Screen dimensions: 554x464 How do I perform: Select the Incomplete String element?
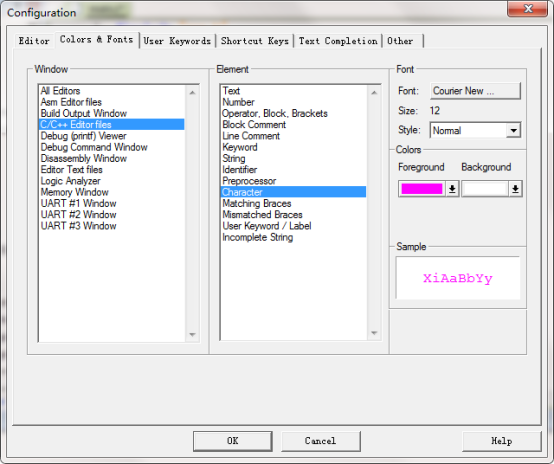click(293, 237)
